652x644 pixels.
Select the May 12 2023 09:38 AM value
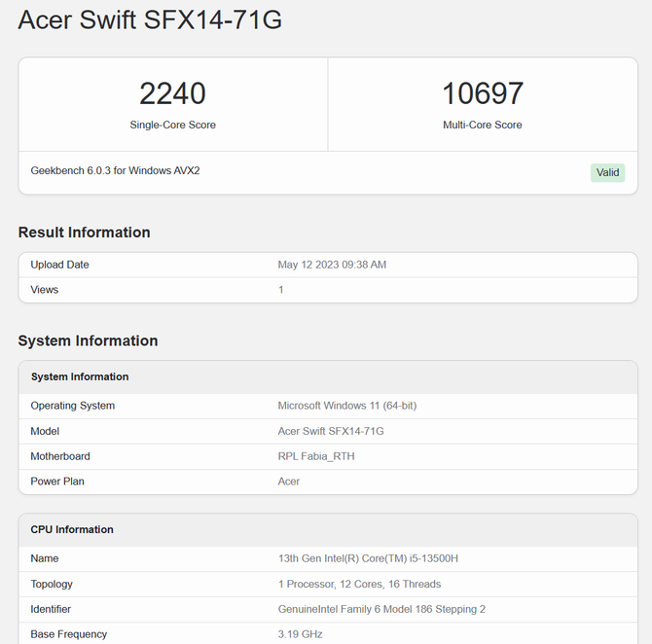pos(332,265)
